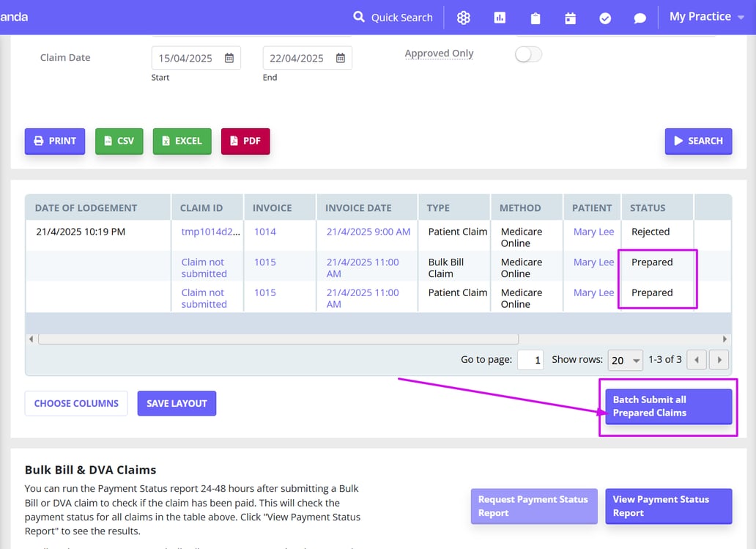
Task: Sort by Date of Lodgement column header
Action: pyautogui.click(x=86, y=207)
